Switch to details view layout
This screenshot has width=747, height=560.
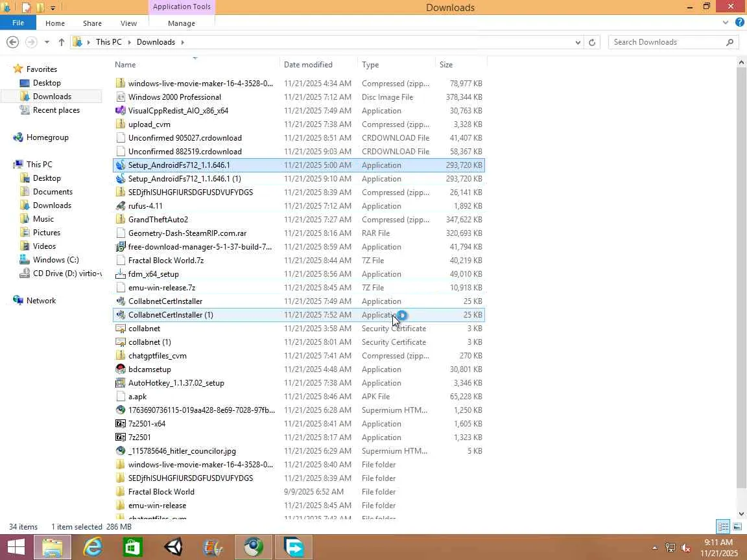(x=723, y=527)
